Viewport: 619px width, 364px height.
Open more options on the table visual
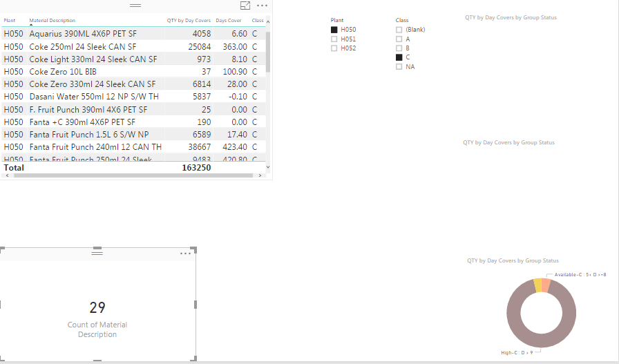pos(262,6)
